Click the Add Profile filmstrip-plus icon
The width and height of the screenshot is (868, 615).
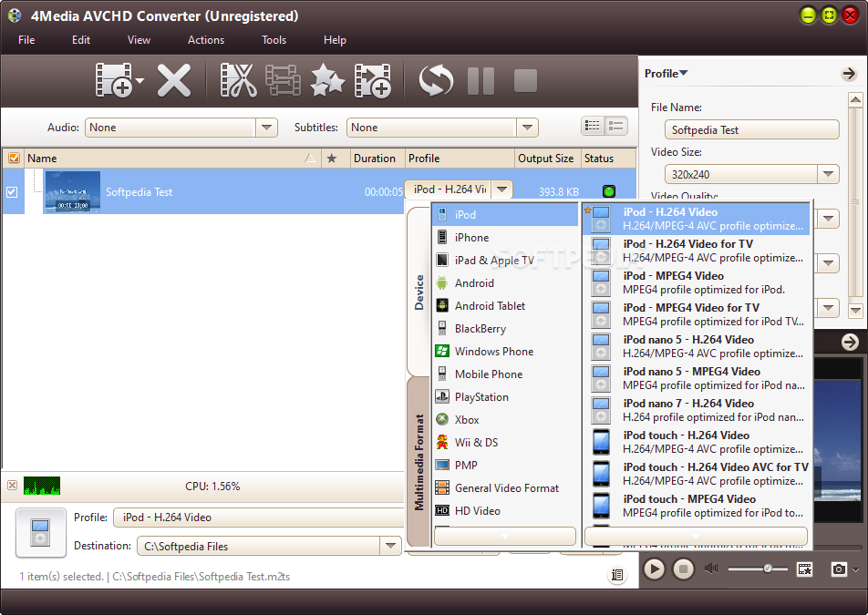pyautogui.click(x=373, y=80)
